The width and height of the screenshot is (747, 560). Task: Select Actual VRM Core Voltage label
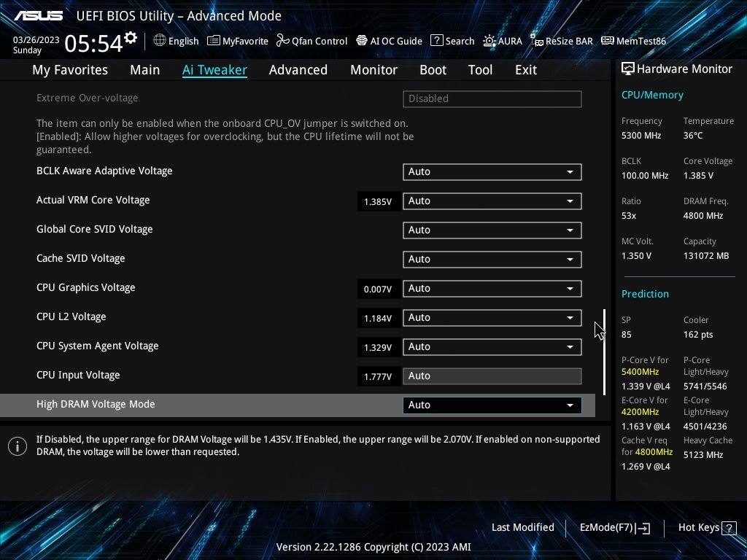point(93,200)
